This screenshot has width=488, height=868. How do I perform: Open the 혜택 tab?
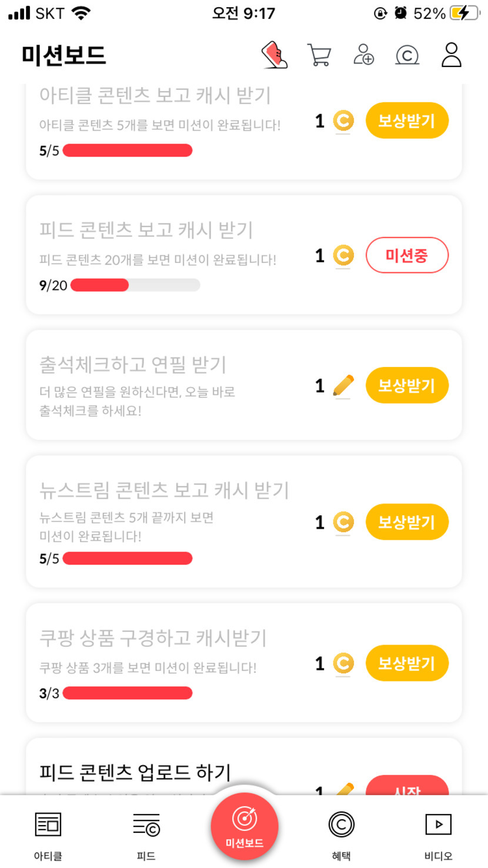click(x=341, y=834)
